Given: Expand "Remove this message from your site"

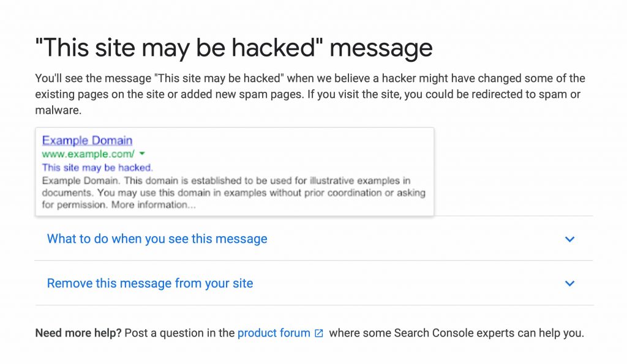Looking at the screenshot, I should tap(149, 283).
